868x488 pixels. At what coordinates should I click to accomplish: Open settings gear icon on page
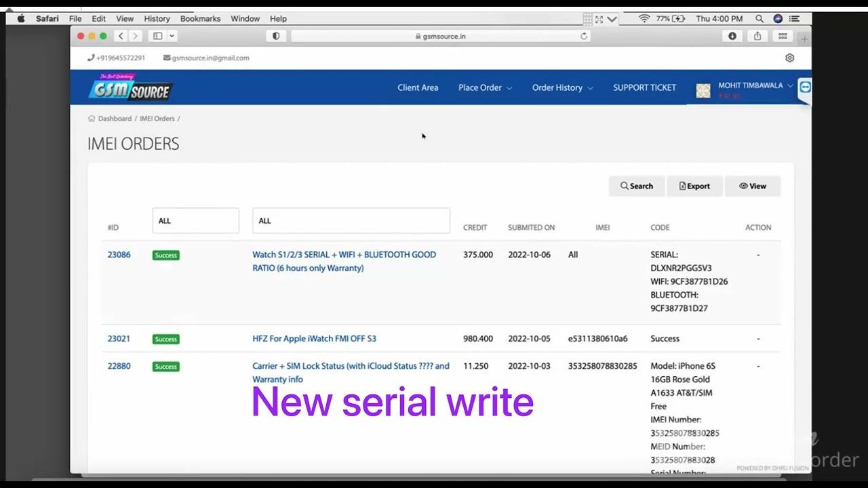[789, 58]
